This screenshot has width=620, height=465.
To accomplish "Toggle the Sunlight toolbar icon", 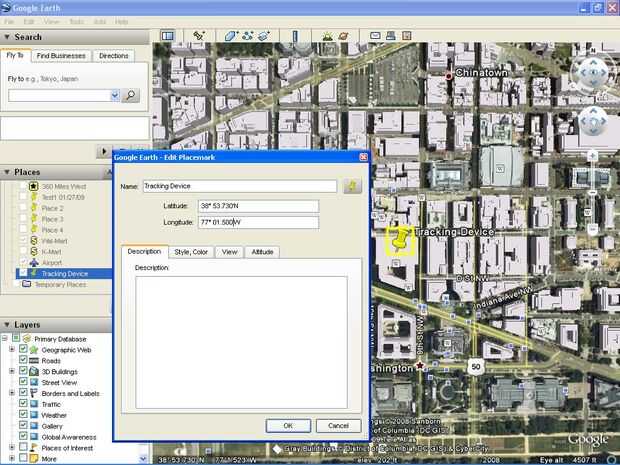I will coord(327,36).
